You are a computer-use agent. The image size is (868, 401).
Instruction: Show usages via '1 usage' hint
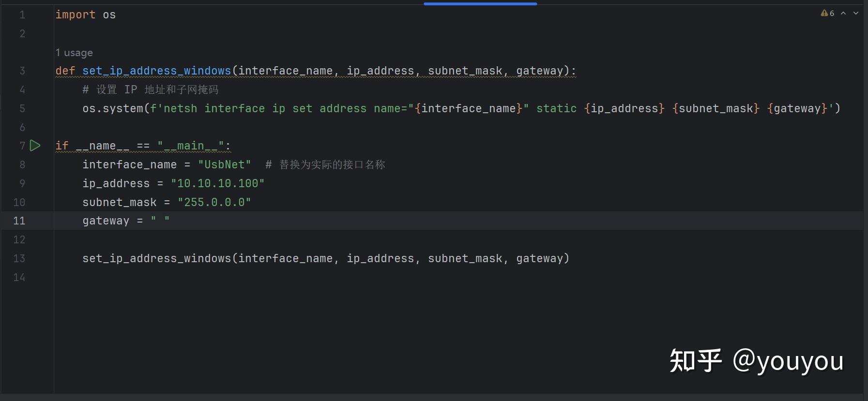pos(74,53)
